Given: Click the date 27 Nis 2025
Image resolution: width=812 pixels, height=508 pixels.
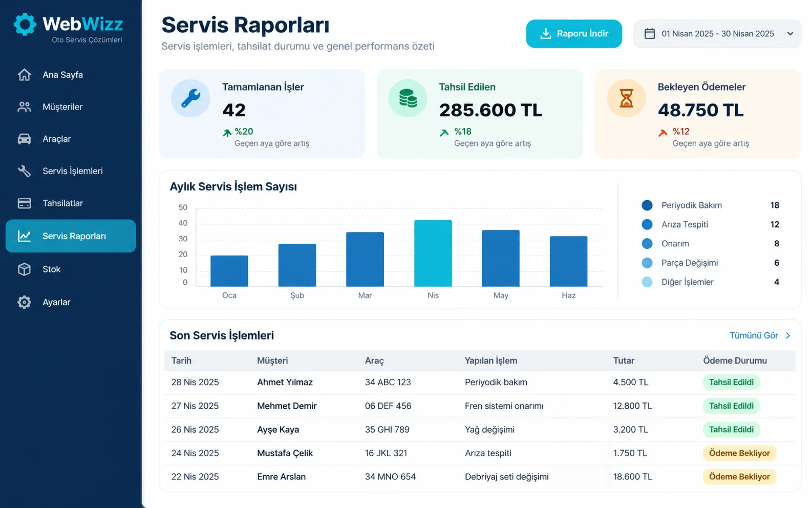Looking at the screenshot, I should (195, 406).
